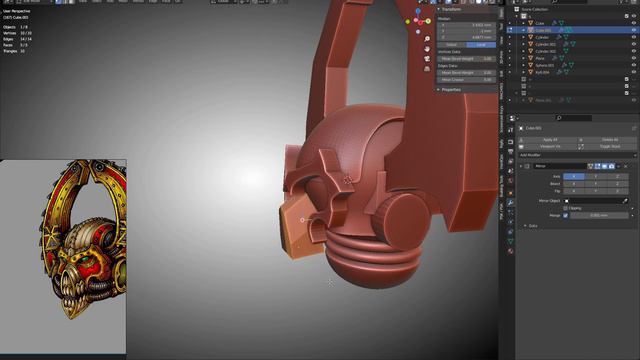Select Global transform space button
Viewport: 640px width, 360px height.
coord(451,45)
